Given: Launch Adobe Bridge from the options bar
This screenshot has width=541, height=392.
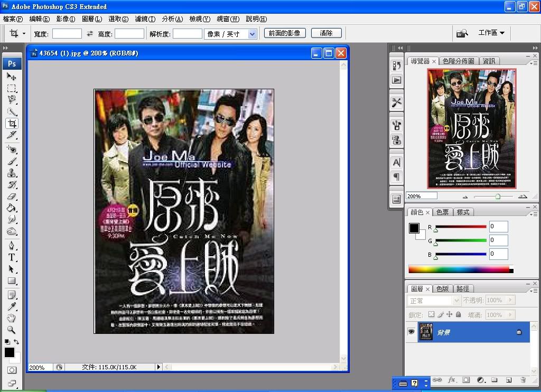Looking at the screenshot, I should click(462, 33).
